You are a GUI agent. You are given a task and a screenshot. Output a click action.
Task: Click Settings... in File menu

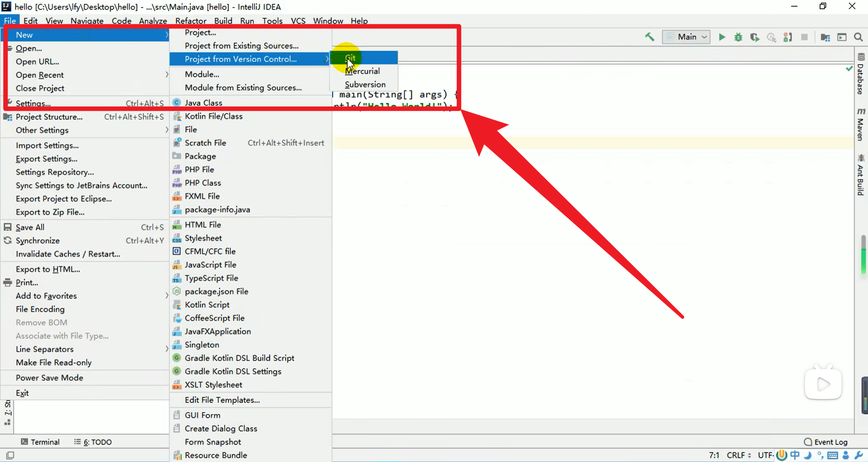coord(85,104)
